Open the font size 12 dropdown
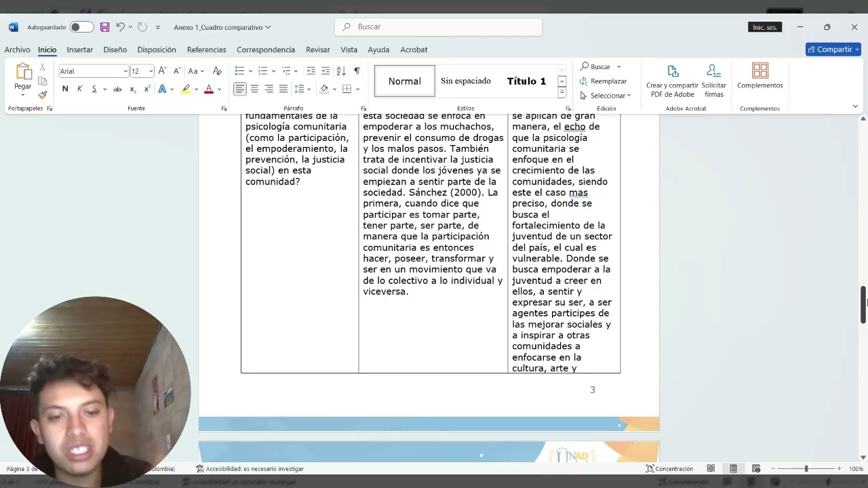868x488 pixels. [151, 71]
